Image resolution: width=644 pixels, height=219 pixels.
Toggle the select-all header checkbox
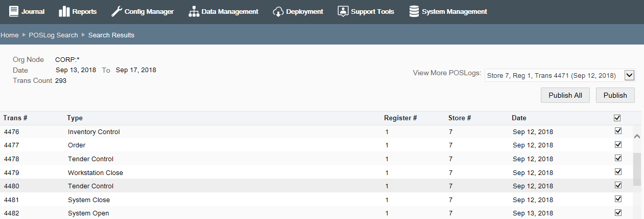point(617,118)
